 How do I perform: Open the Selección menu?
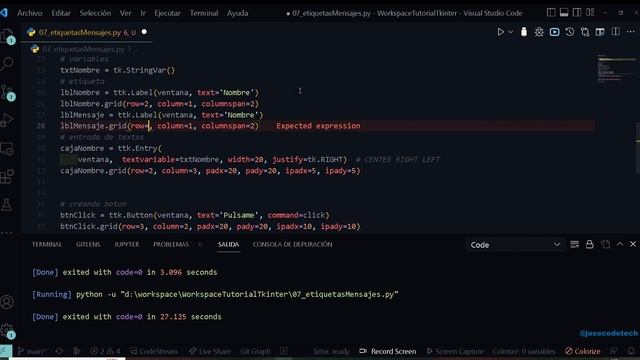pyautogui.click(x=95, y=13)
